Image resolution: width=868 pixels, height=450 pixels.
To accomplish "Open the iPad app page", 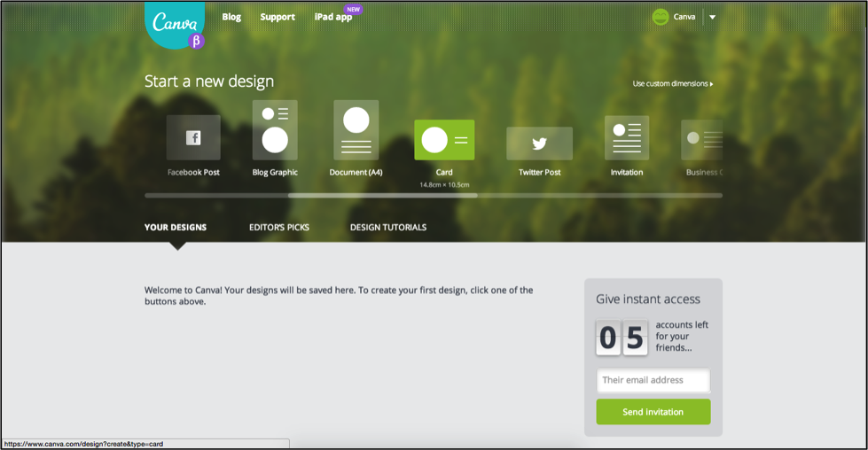I will (x=332, y=17).
